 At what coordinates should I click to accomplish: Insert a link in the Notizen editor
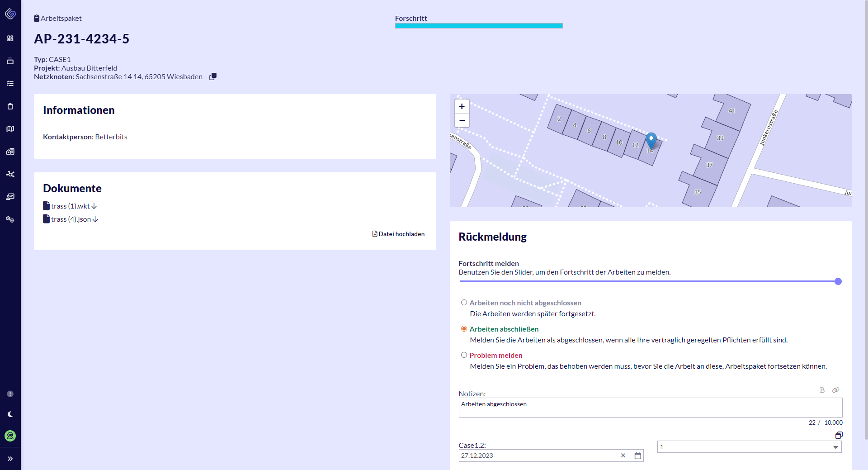[835, 390]
